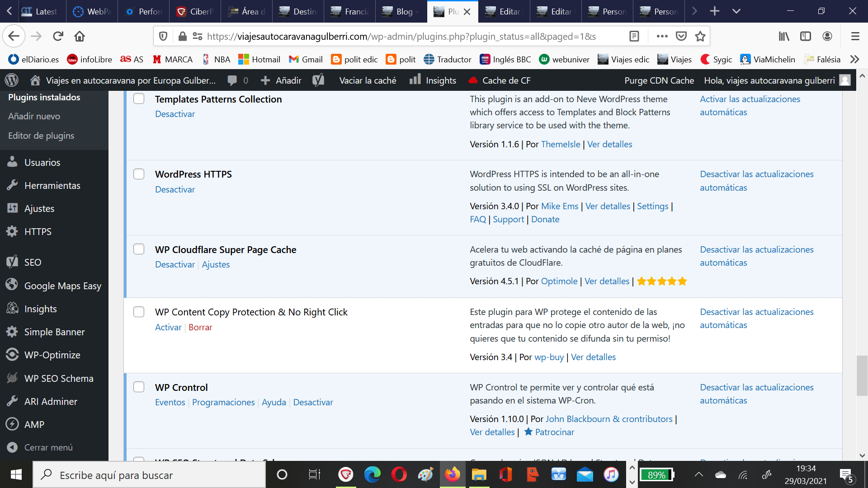Activate WP Content Copy Protection plugin
This screenshot has height=488, width=868.
pyautogui.click(x=168, y=327)
